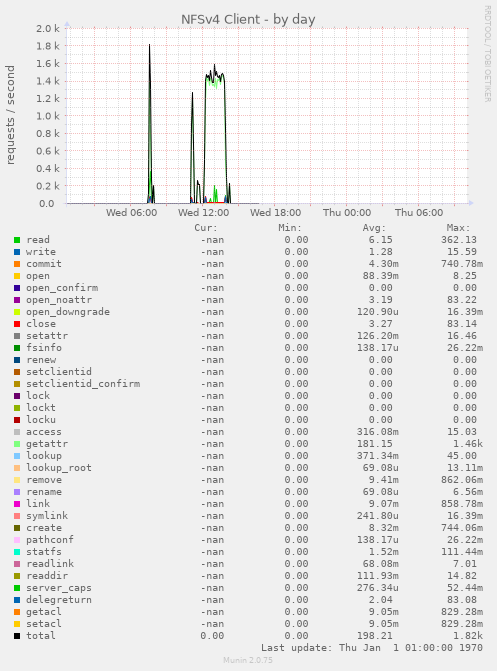
Task: Select the lookup_root legend label
Action: pyautogui.click(x=59, y=468)
